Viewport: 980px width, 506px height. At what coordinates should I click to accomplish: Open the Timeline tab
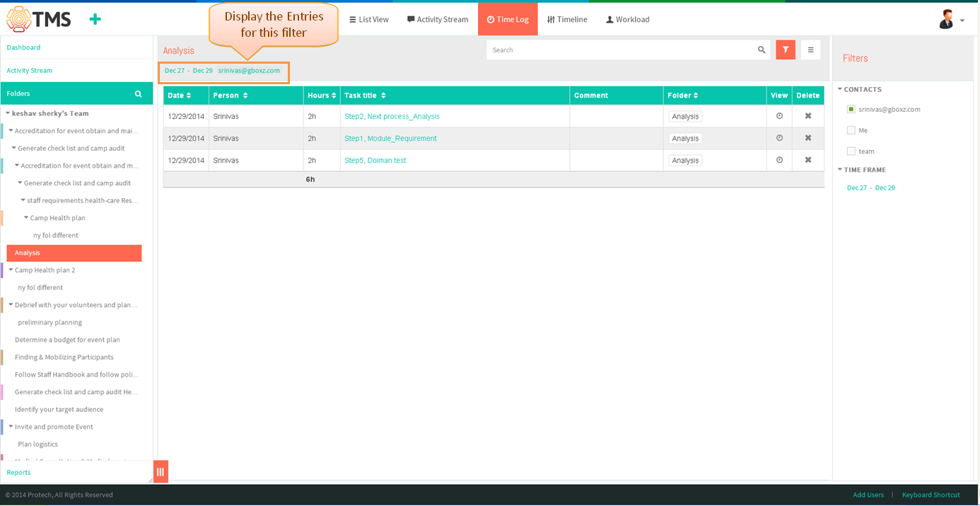[x=567, y=19]
